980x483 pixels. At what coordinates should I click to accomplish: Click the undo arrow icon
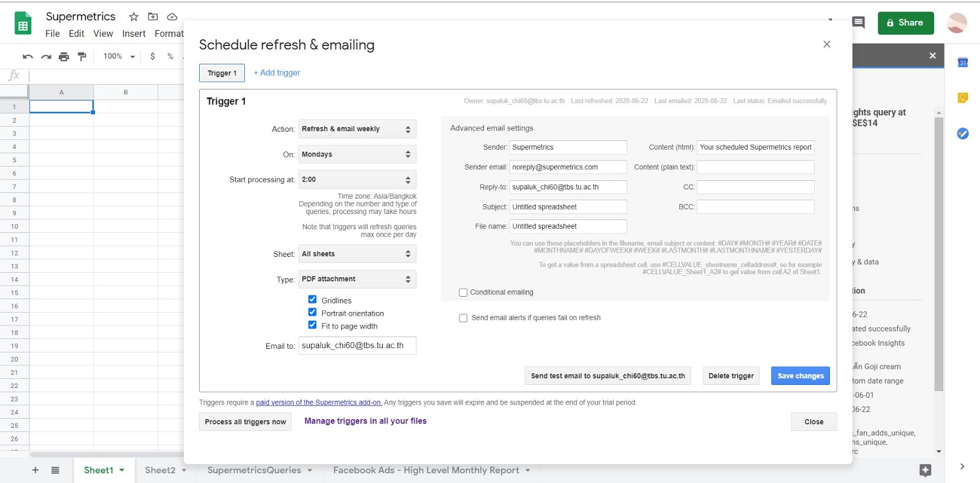[28, 56]
